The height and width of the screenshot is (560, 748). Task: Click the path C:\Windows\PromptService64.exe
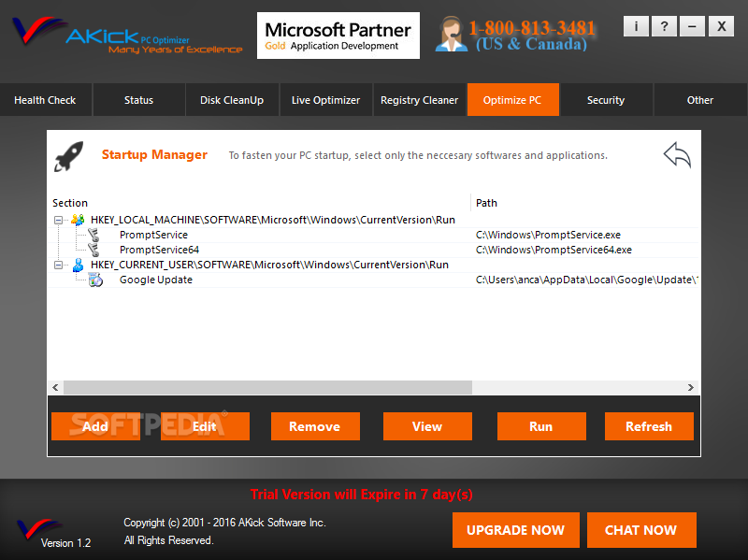click(x=554, y=250)
